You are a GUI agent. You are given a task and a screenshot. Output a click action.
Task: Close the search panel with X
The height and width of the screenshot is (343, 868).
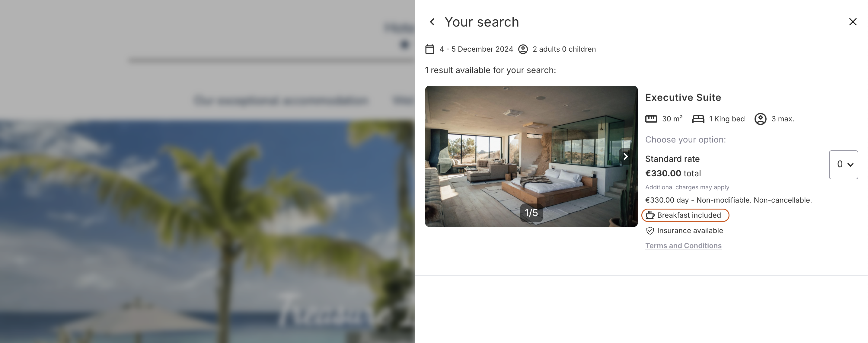[x=853, y=22]
